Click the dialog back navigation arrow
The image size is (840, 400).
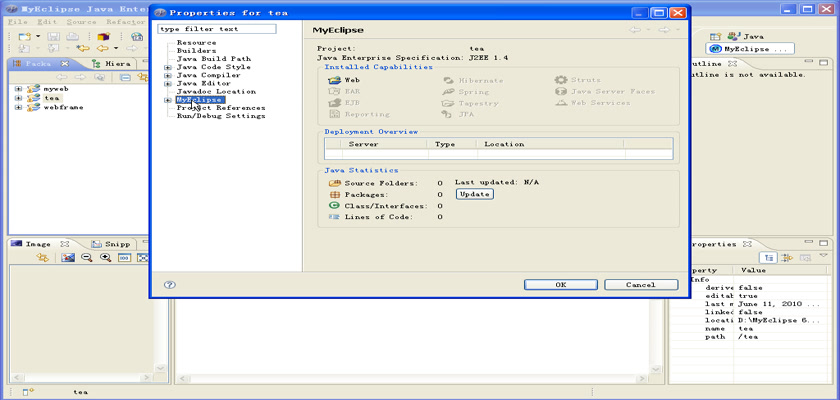pyautogui.click(x=635, y=30)
